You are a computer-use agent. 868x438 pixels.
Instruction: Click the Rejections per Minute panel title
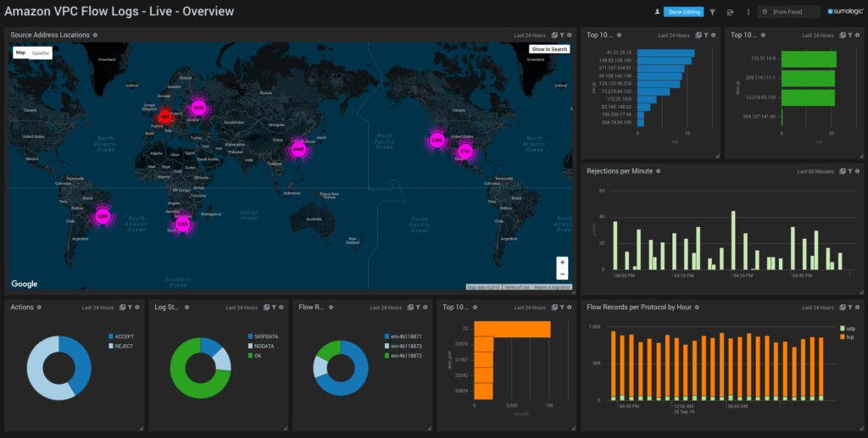click(620, 171)
